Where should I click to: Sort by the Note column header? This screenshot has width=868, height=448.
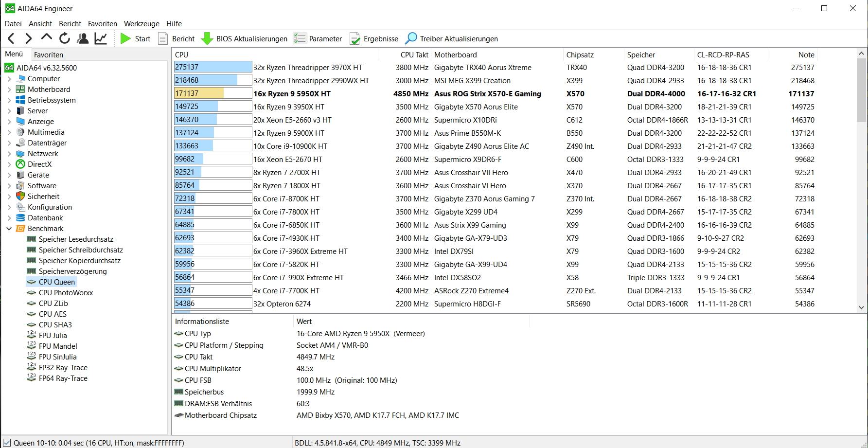tap(793, 54)
